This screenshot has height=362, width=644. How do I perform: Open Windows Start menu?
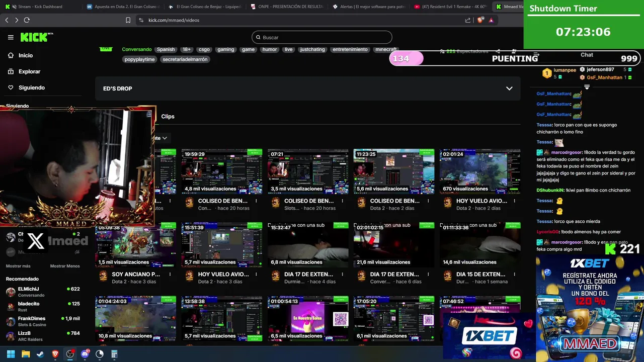[11, 354]
